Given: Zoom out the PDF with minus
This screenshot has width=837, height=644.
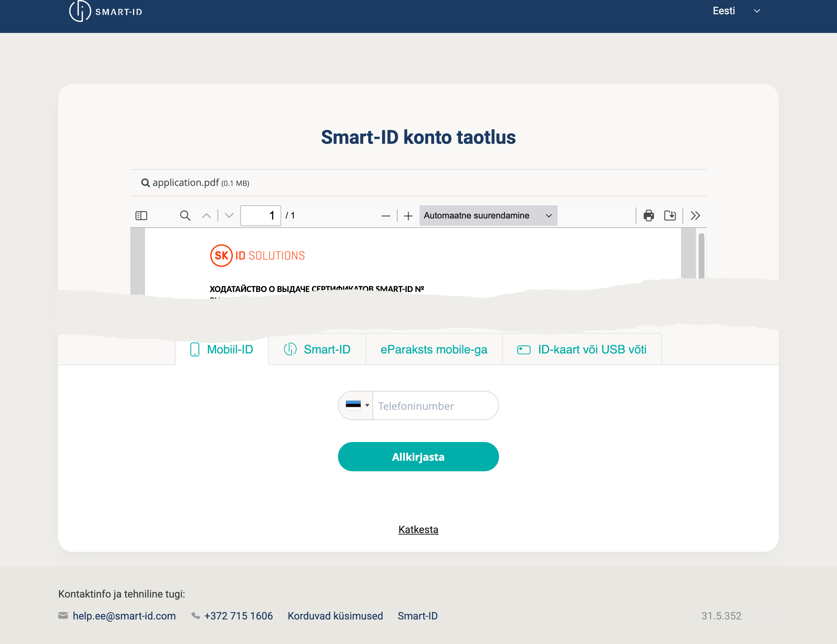Looking at the screenshot, I should [386, 216].
